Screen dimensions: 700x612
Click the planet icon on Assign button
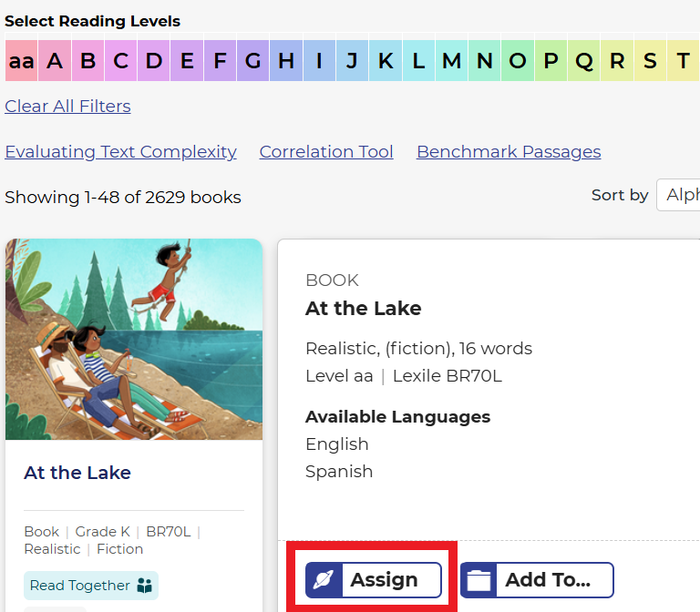[x=324, y=580]
